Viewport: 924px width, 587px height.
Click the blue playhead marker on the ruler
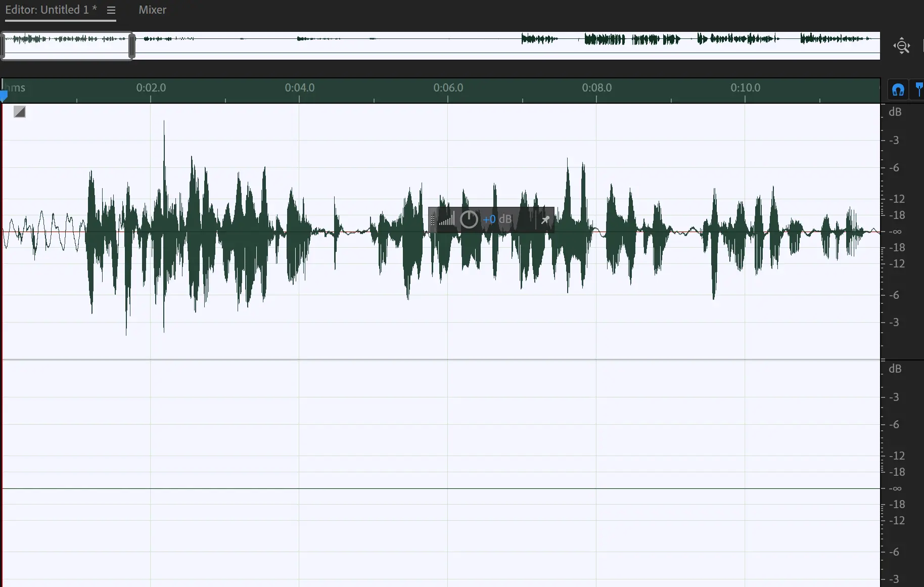click(x=4, y=95)
